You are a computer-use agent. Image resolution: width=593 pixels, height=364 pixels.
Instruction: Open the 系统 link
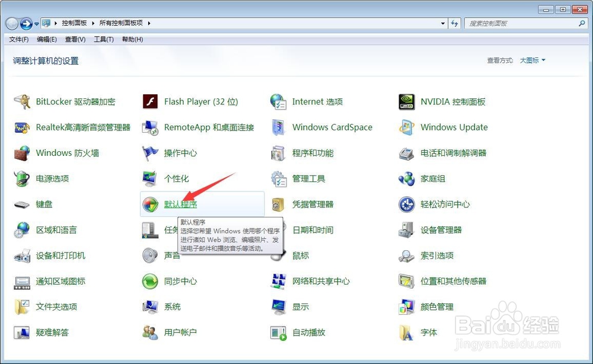tap(173, 307)
